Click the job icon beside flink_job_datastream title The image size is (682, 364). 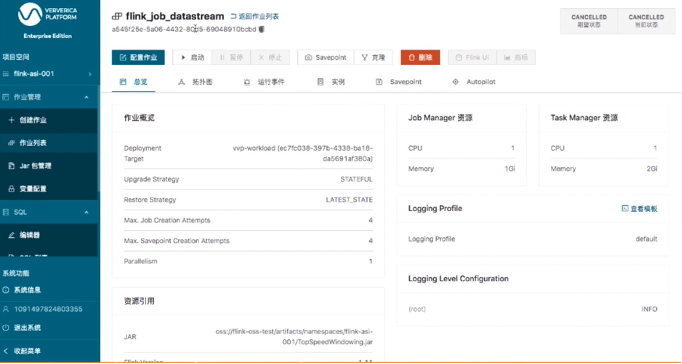click(x=117, y=17)
